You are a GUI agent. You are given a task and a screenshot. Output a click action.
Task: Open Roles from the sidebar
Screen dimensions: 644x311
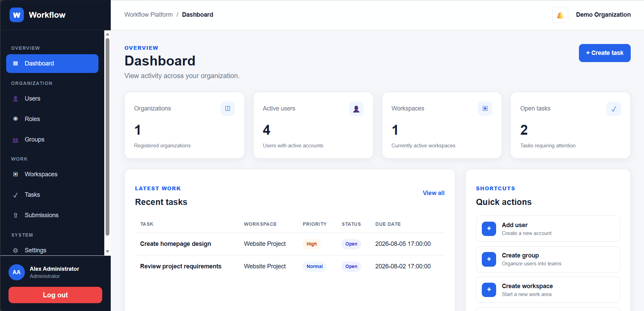52,119
